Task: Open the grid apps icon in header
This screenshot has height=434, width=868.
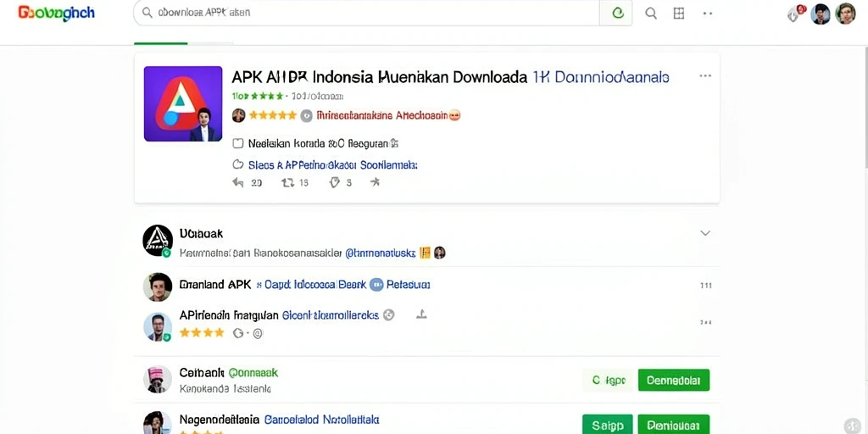Action: pyautogui.click(x=679, y=14)
